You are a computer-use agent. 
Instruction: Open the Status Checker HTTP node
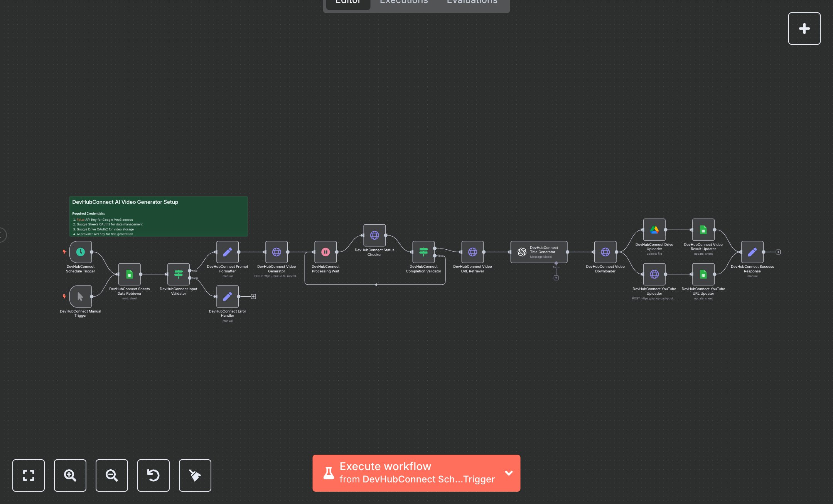click(374, 235)
